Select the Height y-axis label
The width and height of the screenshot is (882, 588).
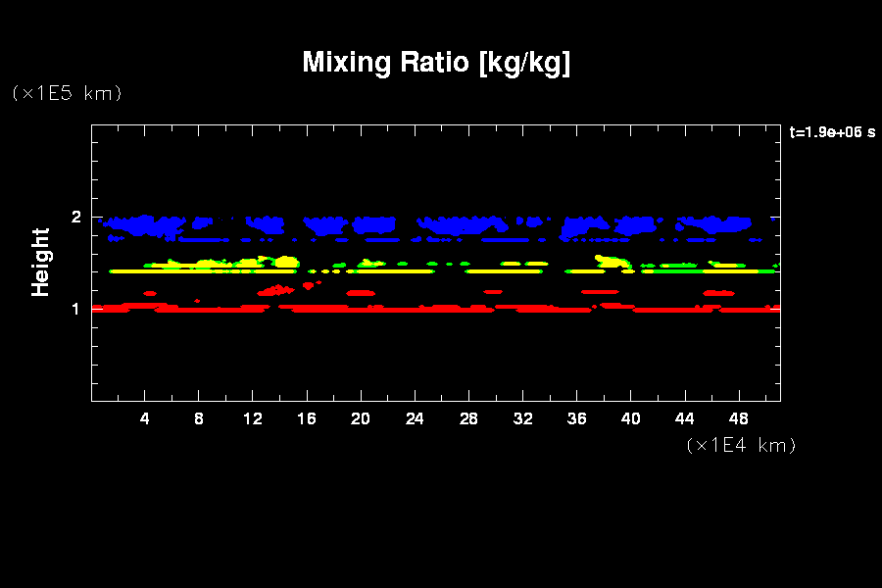coord(41,262)
